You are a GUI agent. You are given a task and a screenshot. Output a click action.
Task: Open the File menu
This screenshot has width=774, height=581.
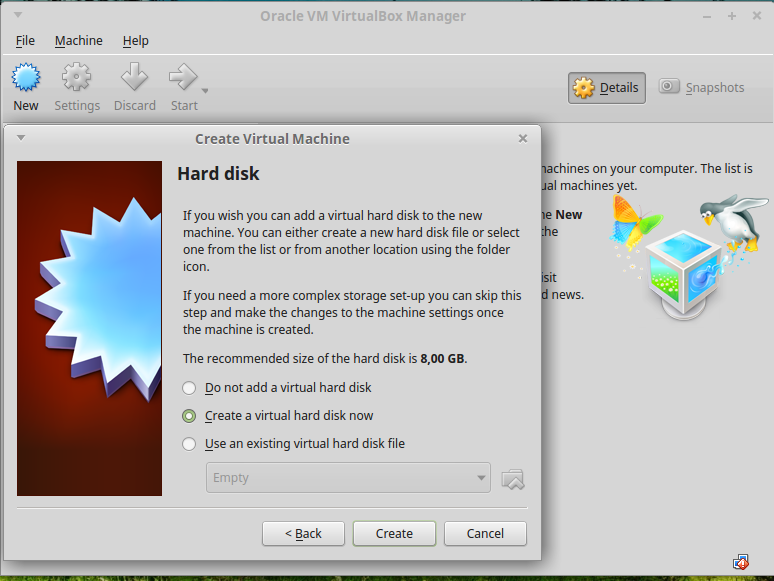(x=25, y=40)
